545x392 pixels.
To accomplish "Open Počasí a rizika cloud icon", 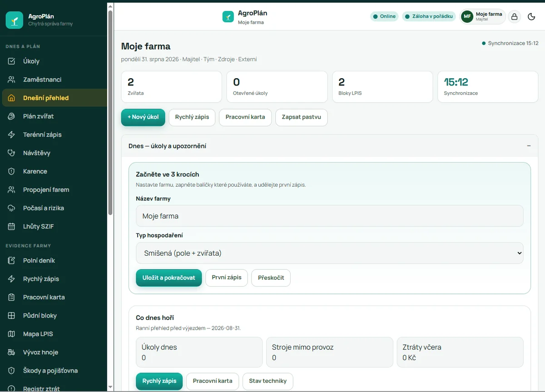I will [12, 208].
